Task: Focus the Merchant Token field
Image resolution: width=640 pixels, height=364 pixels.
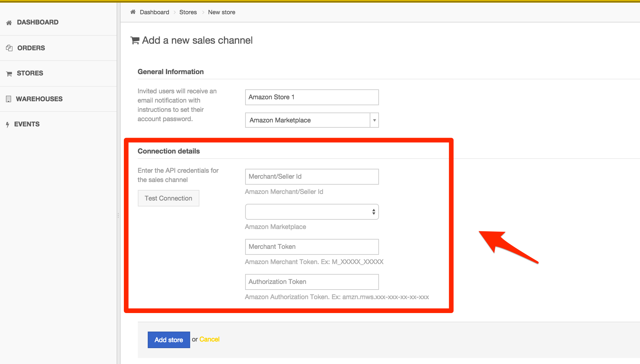Action: [x=312, y=247]
